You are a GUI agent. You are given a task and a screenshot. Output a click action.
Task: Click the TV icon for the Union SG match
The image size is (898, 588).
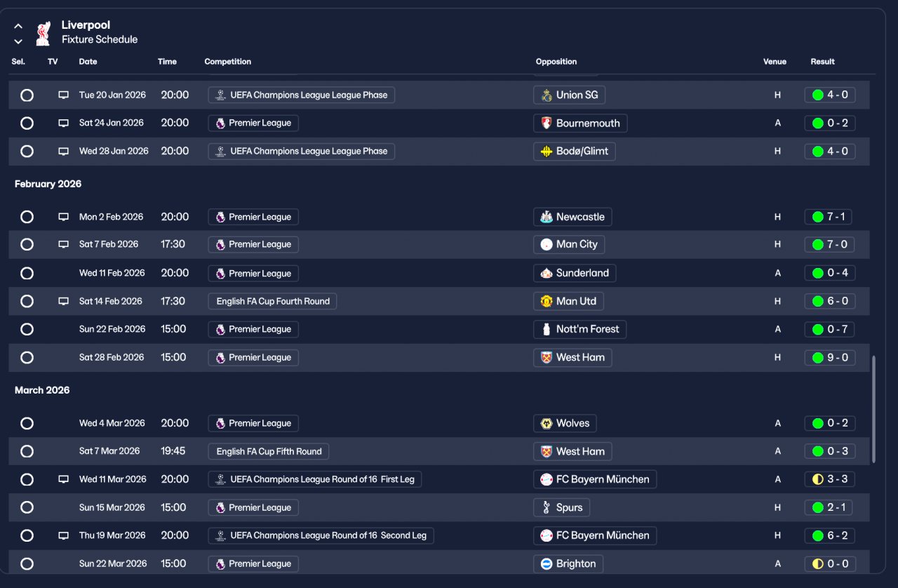(63, 95)
